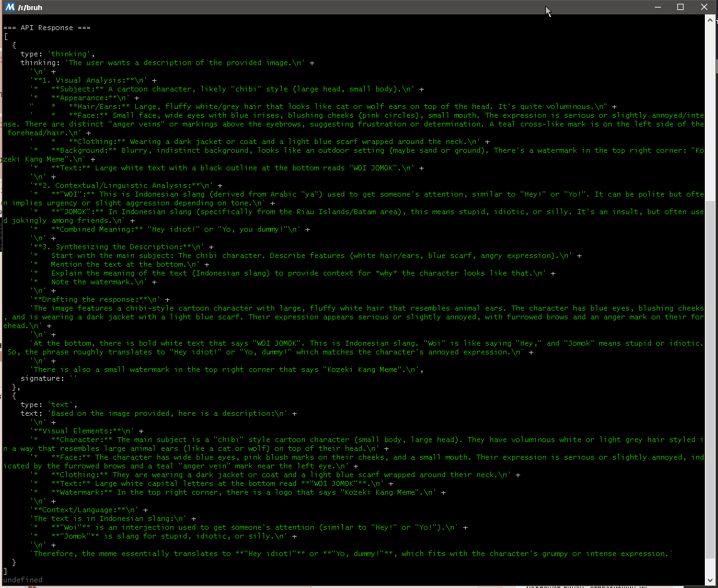Click the '**Context/Language:**' line
Screen dimensions: 718x588
(89, 510)
